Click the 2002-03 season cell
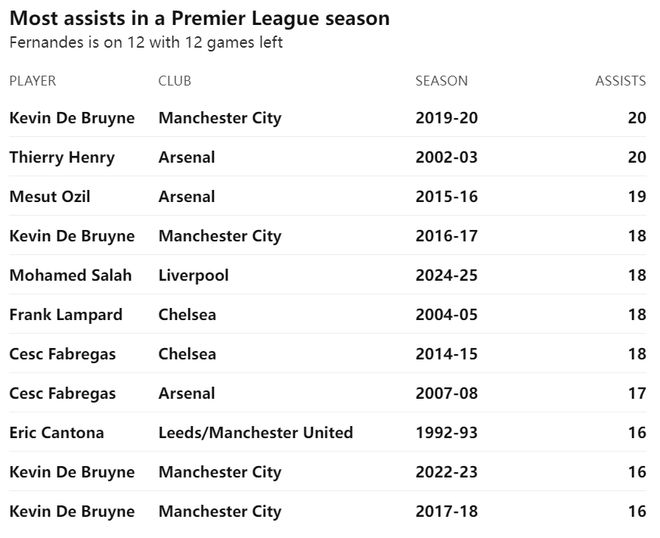The image size is (660, 538). (x=446, y=157)
